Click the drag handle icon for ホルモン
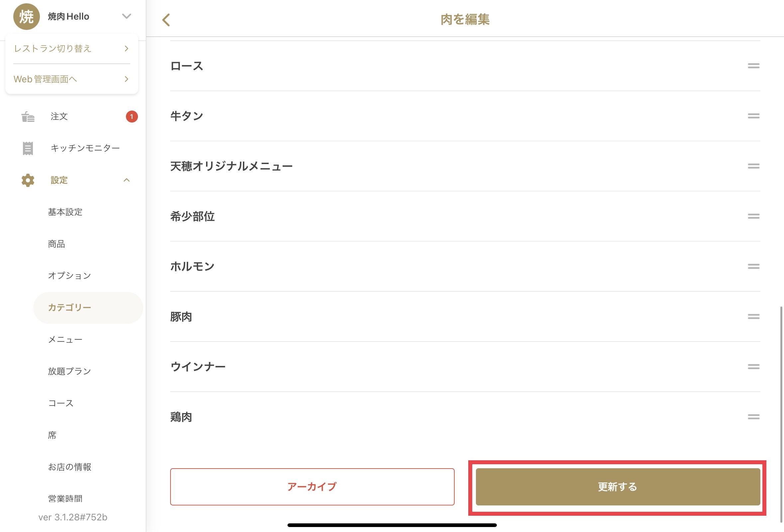This screenshot has width=784, height=532. [753, 266]
